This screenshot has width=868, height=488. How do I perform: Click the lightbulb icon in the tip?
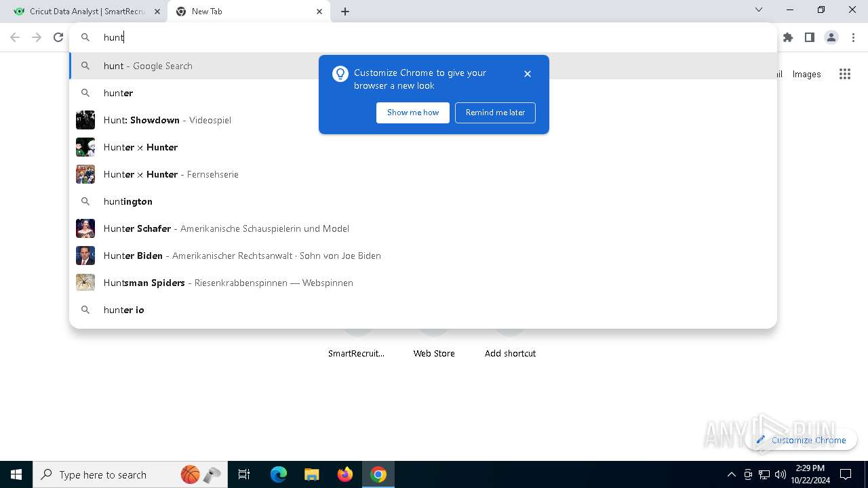point(340,74)
